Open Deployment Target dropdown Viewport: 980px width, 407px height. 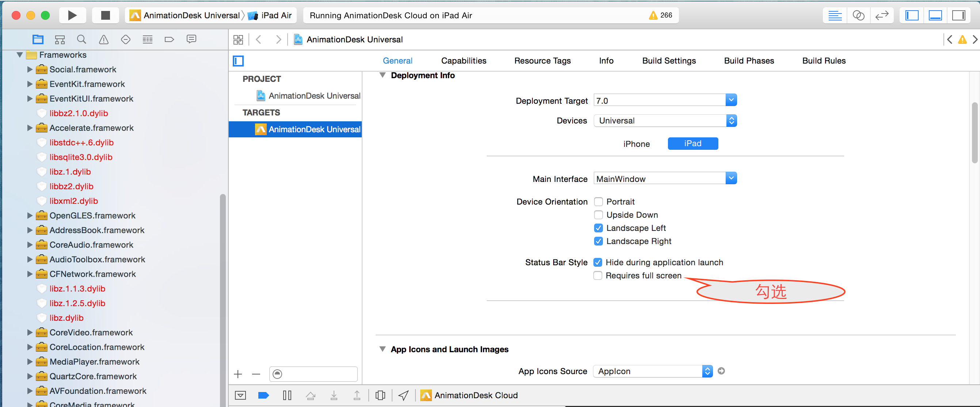(x=731, y=100)
